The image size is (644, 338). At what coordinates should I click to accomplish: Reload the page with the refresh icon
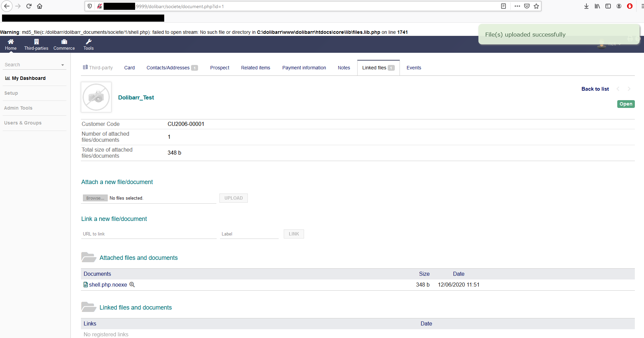[29, 6]
